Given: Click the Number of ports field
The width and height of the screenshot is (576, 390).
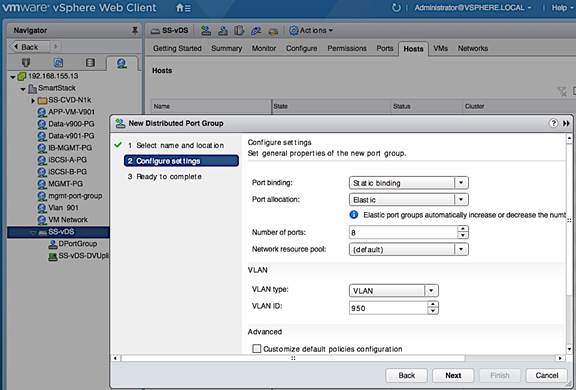Looking at the screenshot, I should pos(403,232).
